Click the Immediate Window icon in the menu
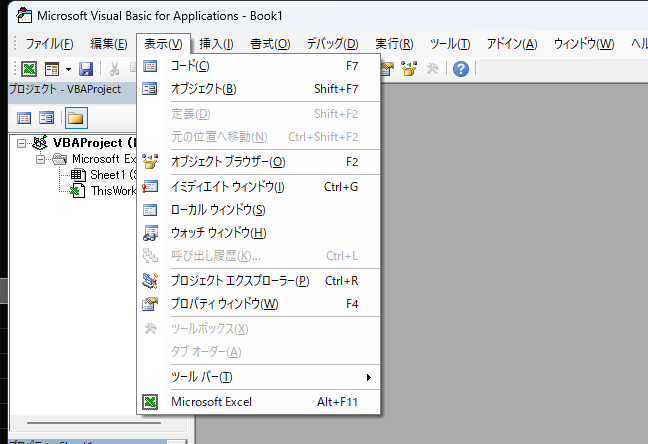648x444 pixels. pos(150,187)
